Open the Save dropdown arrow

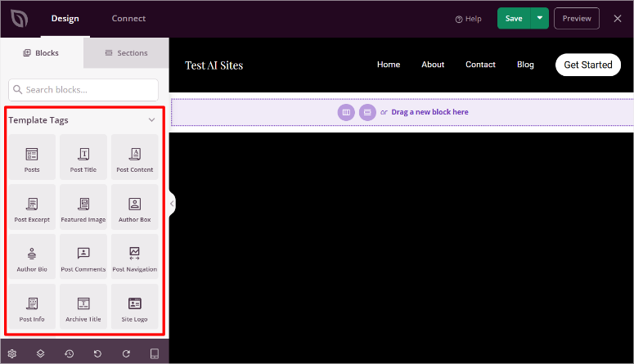(x=540, y=18)
